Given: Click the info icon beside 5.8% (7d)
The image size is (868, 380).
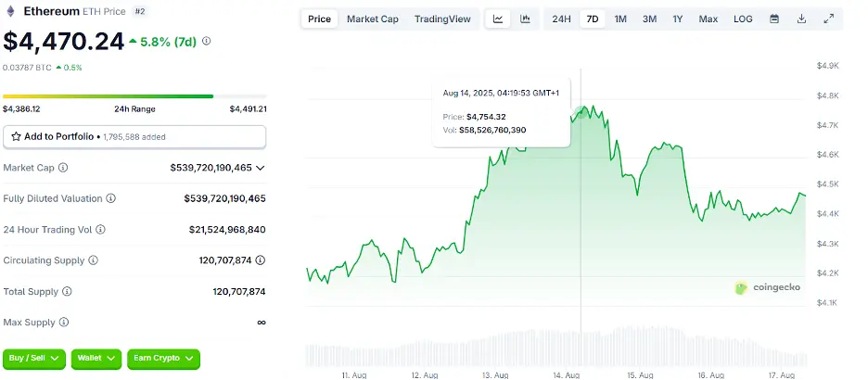Looking at the screenshot, I should [x=206, y=41].
